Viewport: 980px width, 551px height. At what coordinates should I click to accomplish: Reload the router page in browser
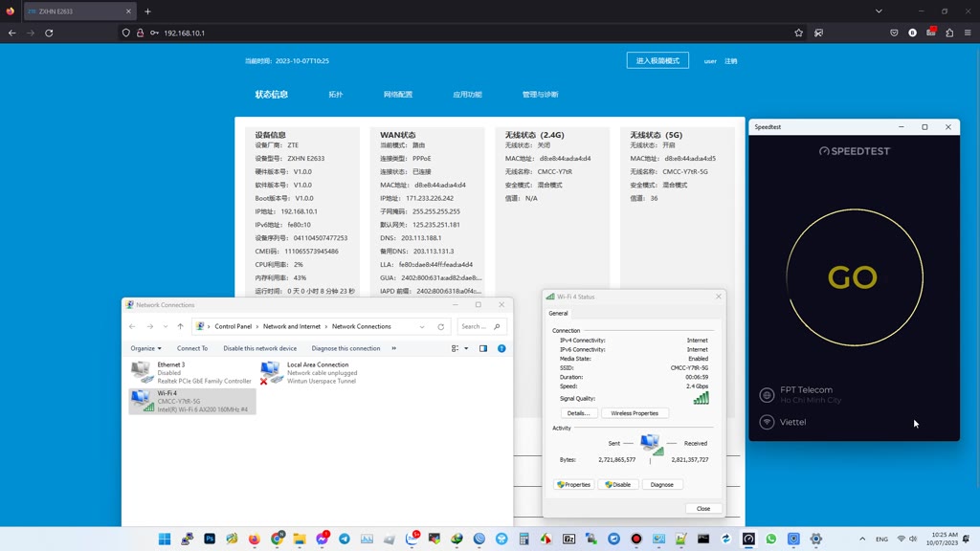pos(49,33)
